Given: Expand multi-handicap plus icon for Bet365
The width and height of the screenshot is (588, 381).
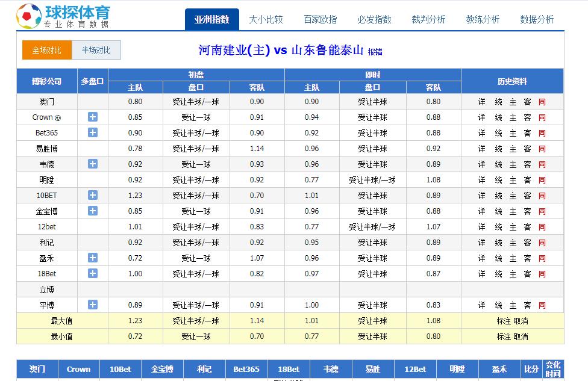Looking at the screenshot, I should [x=93, y=132].
